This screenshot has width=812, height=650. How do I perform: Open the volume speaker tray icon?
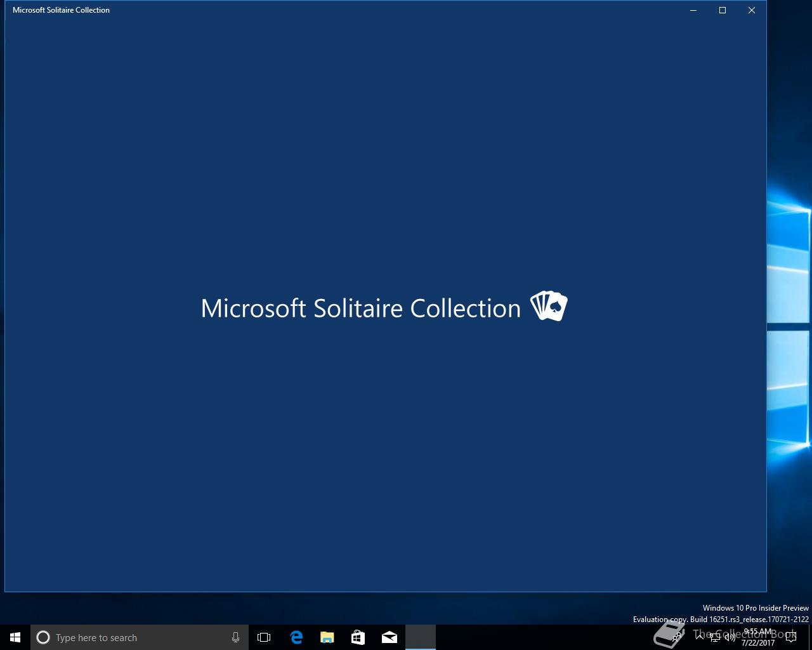730,637
